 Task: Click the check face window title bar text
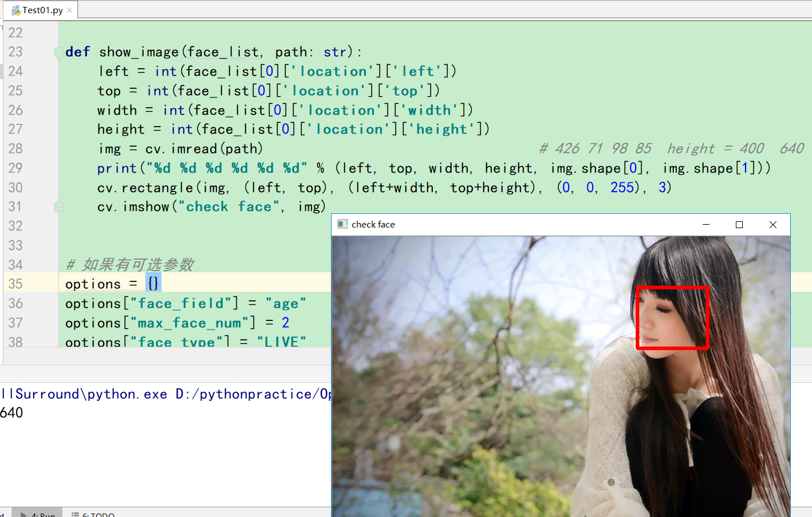pyautogui.click(x=373, y=225)
